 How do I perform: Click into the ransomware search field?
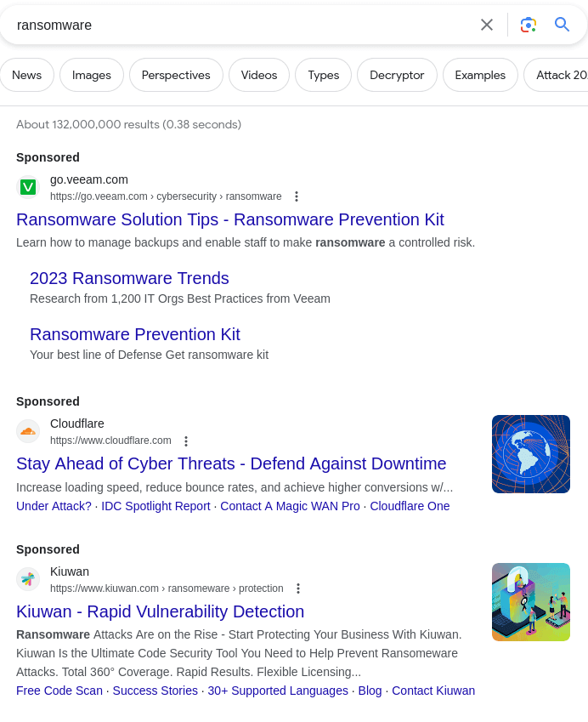(238, 25)
